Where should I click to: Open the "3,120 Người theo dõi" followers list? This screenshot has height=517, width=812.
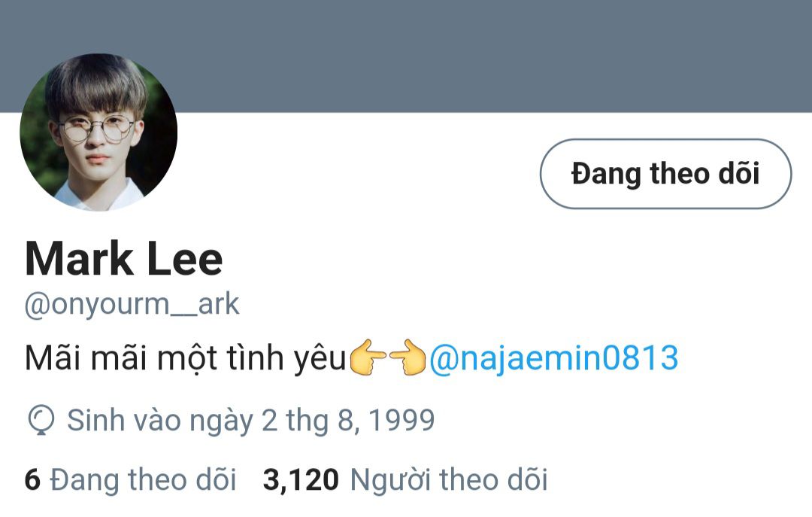[x=405, y=479]
